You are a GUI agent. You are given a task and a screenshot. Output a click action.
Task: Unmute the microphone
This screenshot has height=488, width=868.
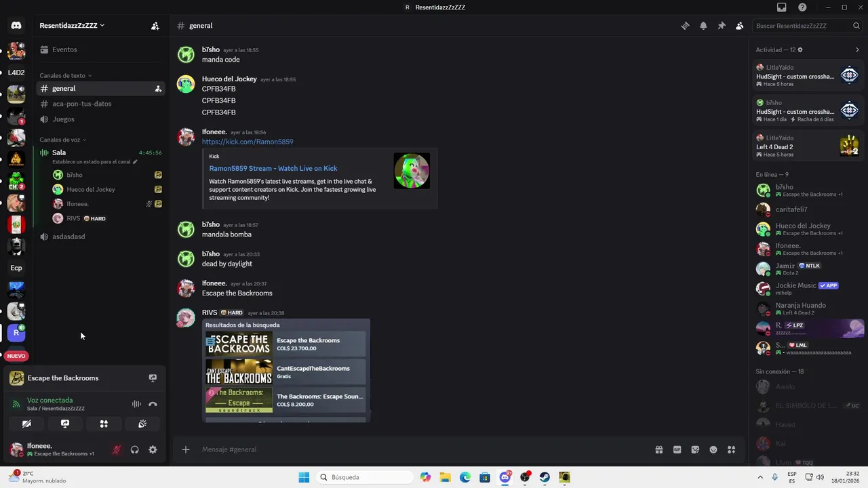coord(117,449)
